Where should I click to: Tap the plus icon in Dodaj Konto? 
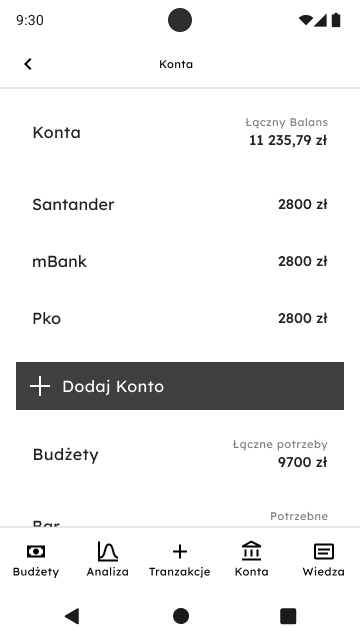[40, 386]
